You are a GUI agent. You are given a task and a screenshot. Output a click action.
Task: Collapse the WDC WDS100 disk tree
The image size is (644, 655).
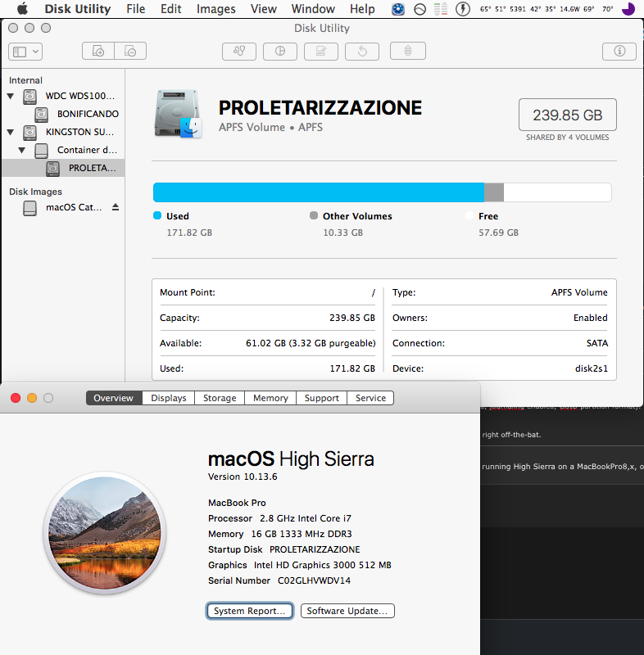[11, 96]
